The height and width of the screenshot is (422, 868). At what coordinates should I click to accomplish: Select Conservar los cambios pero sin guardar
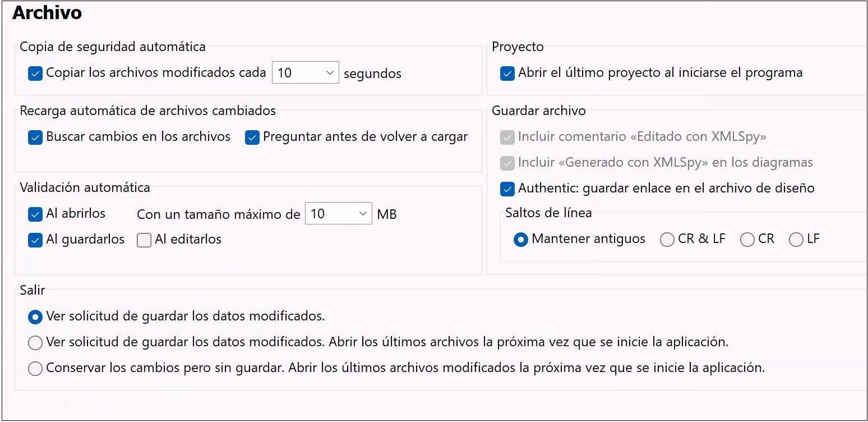[35, 369]
